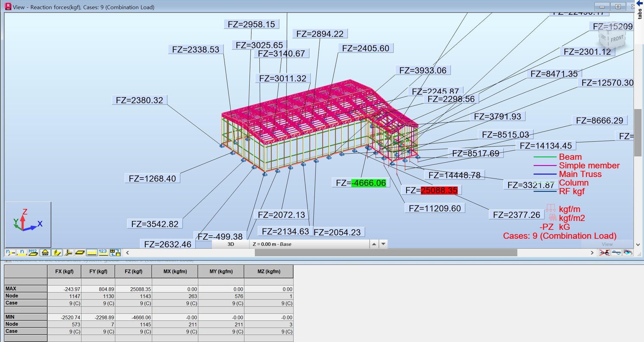Click the FZ=2380.32 reaction label
The image size is (644, 342).
tap(139, 100)
